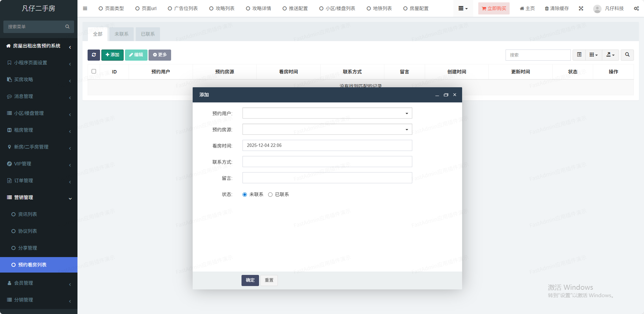
Task: Open the 预约用户 dropdown
Action: (x=327, y=113)
